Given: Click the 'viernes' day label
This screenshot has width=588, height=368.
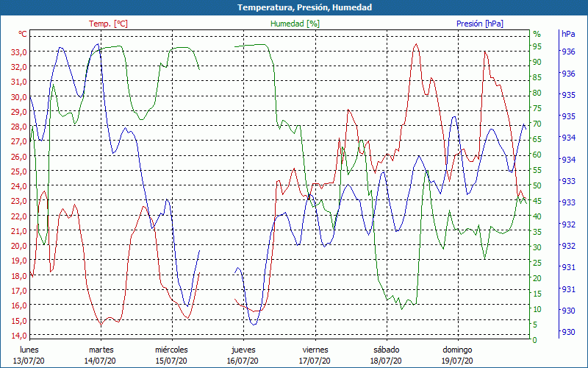Looking at the screenshot, I should pos(315,350).
